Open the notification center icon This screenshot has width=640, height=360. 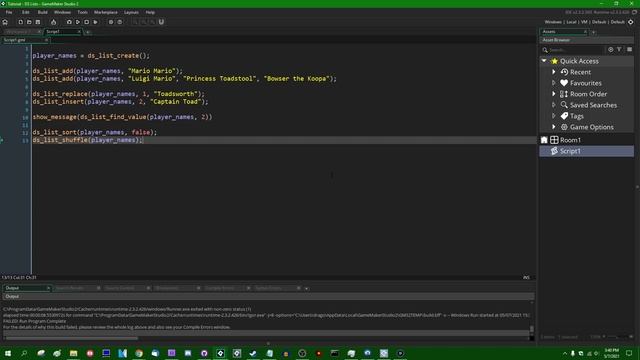[x=629, y=353]
